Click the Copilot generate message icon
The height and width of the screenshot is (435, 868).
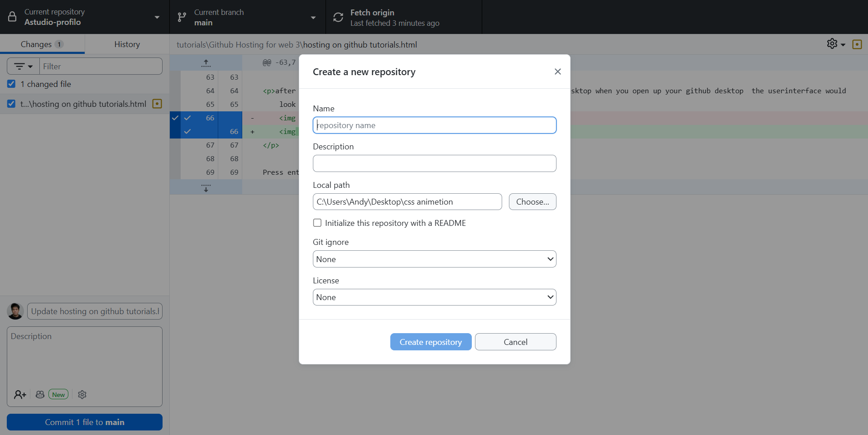(x=40, y=395)
